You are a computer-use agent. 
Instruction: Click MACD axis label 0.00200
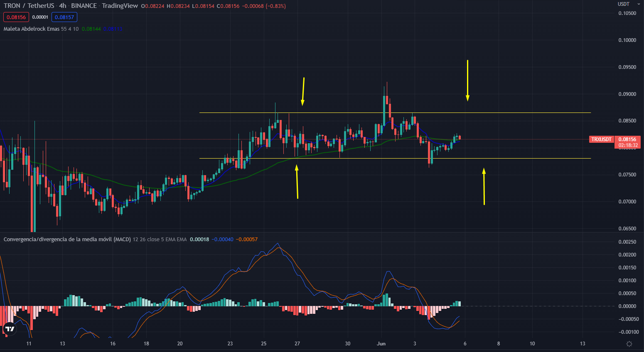coord(627,255)
